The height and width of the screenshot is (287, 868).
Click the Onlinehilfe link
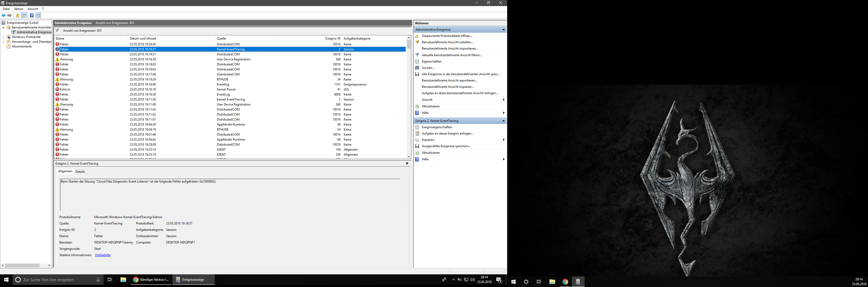(x=103, y=255)
